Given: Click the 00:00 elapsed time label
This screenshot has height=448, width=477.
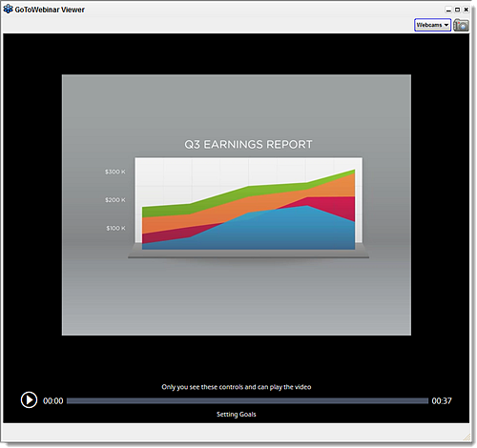Looking at the screenshot, I should [x=53, y=401].
